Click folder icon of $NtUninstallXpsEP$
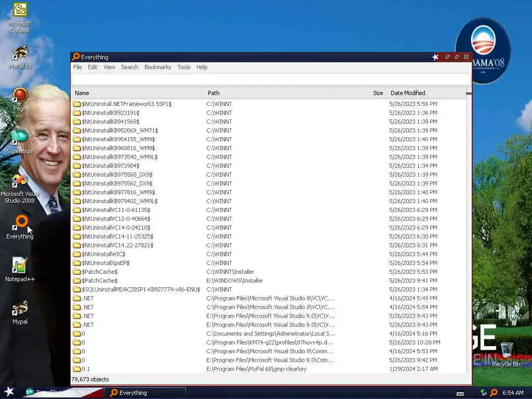 pyautogui.click(x=77, y=262)
